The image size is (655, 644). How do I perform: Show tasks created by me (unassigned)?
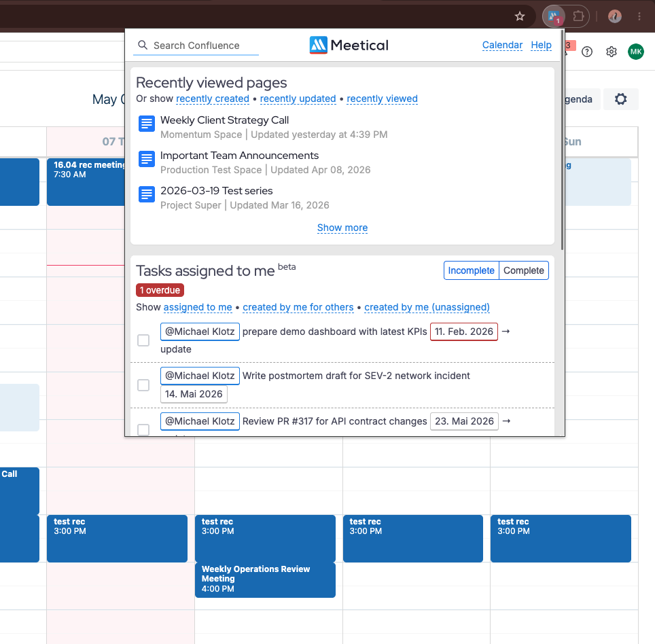[427, 307]
